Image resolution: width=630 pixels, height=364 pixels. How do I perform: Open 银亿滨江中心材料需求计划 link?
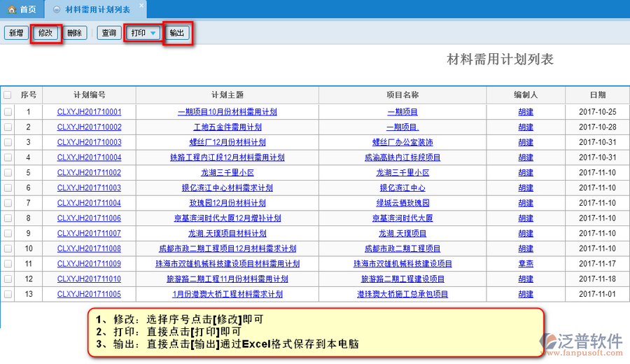tap(227, 188)
